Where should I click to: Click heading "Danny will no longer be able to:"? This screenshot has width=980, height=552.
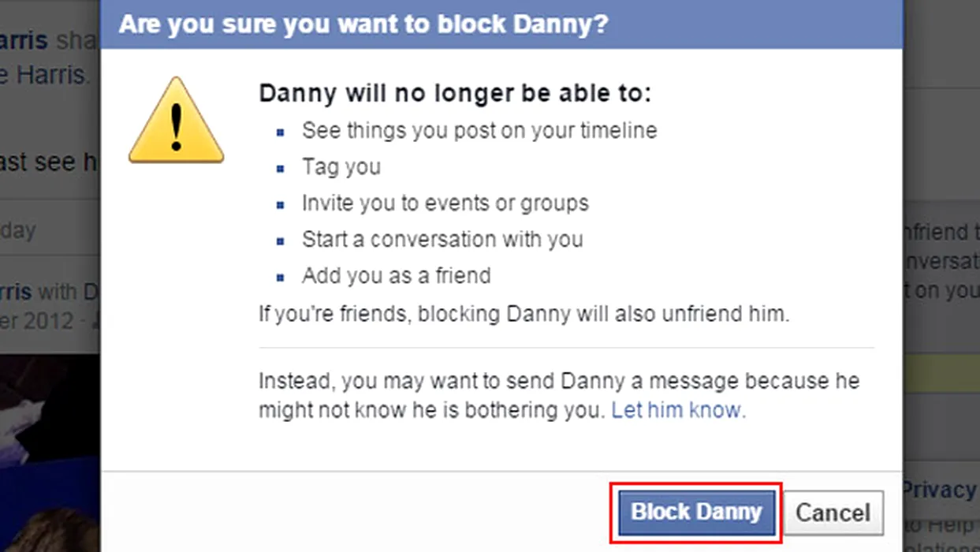(455, 94)
